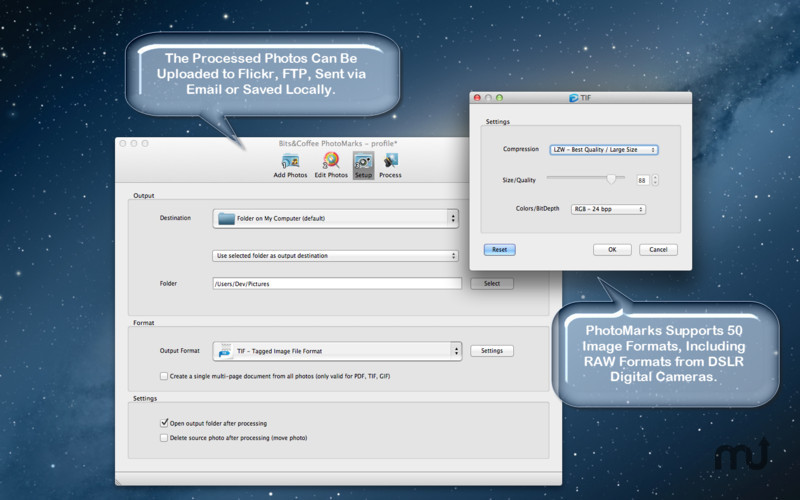The image size is (800, 500).
Task: Close the TIF dialog with red button
Action: click(477, 97)
